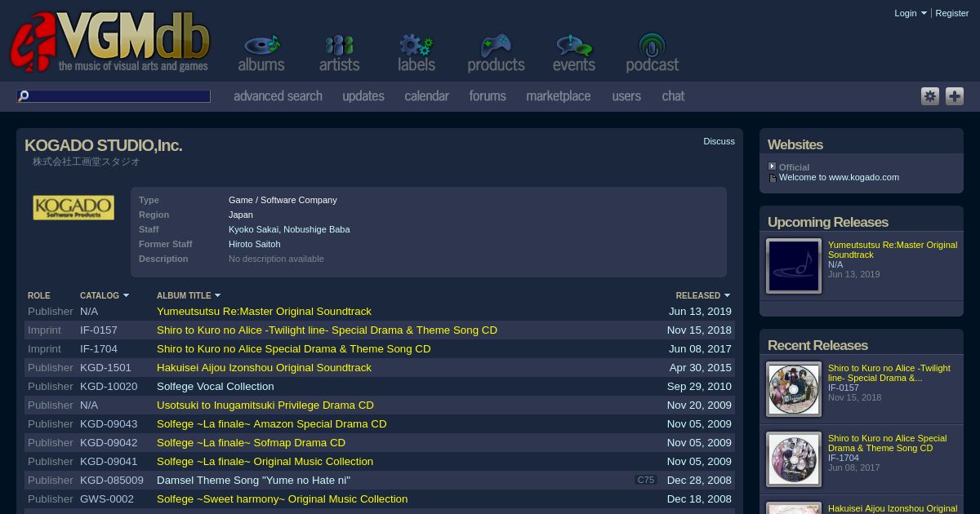Open former staff Hiroto Saitoh
Viewport: 980px width, 514px height.
click(x=254, y=244)
